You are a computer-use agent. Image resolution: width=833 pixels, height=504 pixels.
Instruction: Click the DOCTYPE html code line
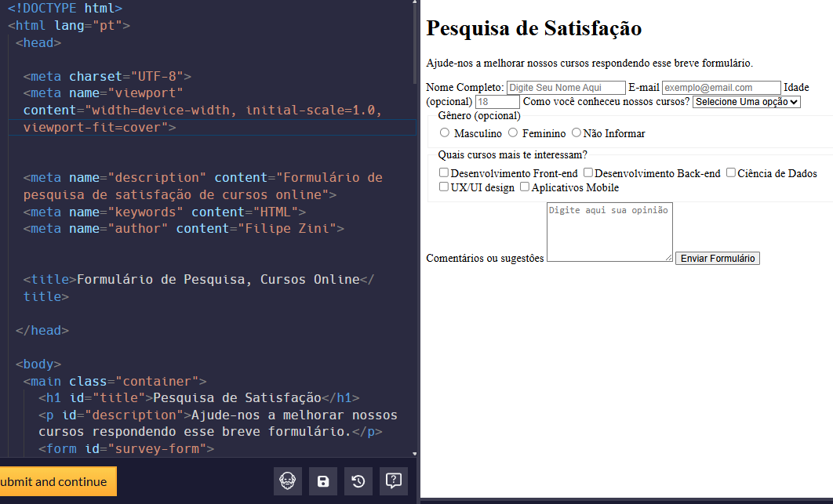point(65,9)
